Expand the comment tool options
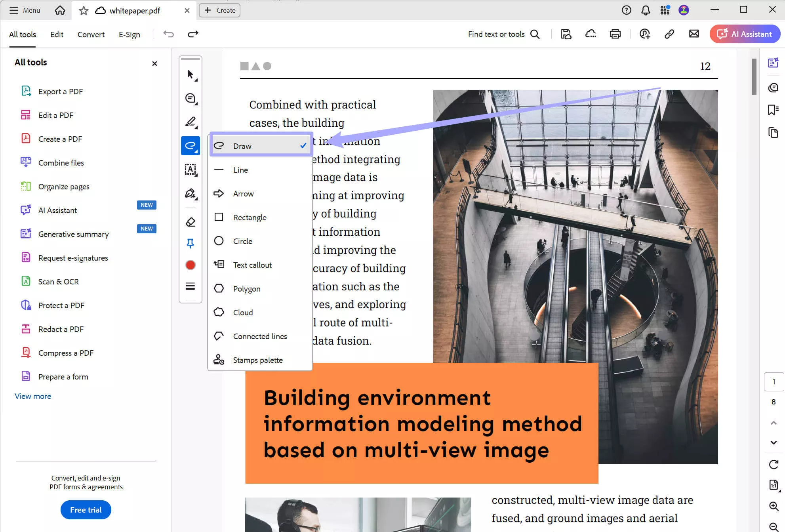This screenshot has width=785, height=532. (x=191, y=98)
